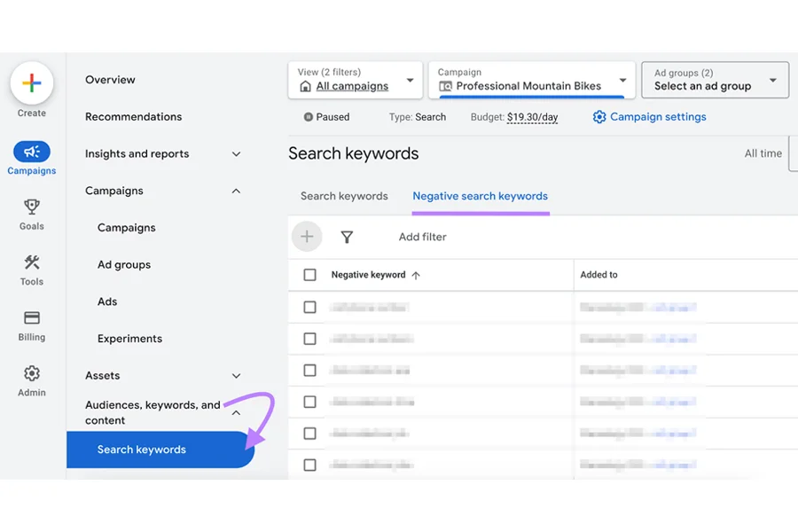Tick the sixth negative keyword row checkbox
This screenshot has height=532, width=798.
point(309,465)
